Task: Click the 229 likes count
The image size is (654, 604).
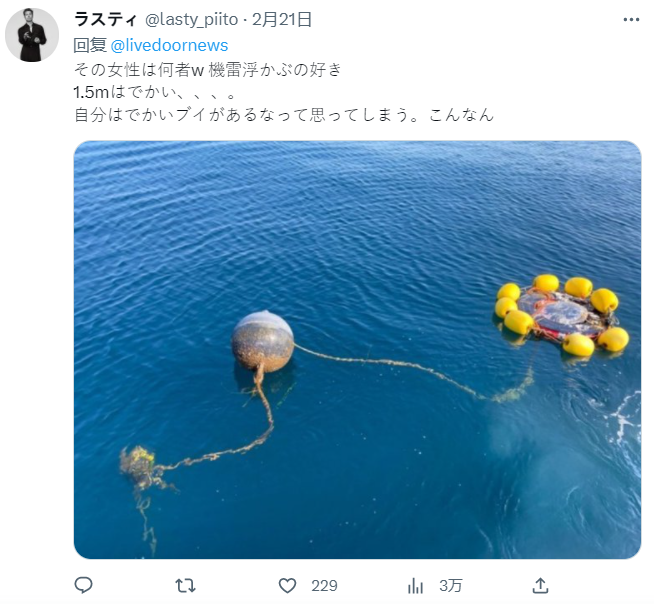Action: pyautogui.click(x=324, y=586)
